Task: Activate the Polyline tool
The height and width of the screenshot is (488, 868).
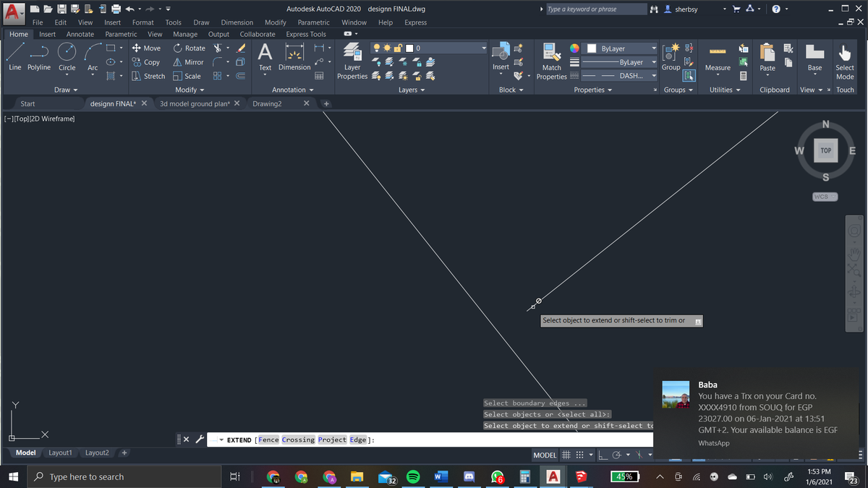Action: 38,58
